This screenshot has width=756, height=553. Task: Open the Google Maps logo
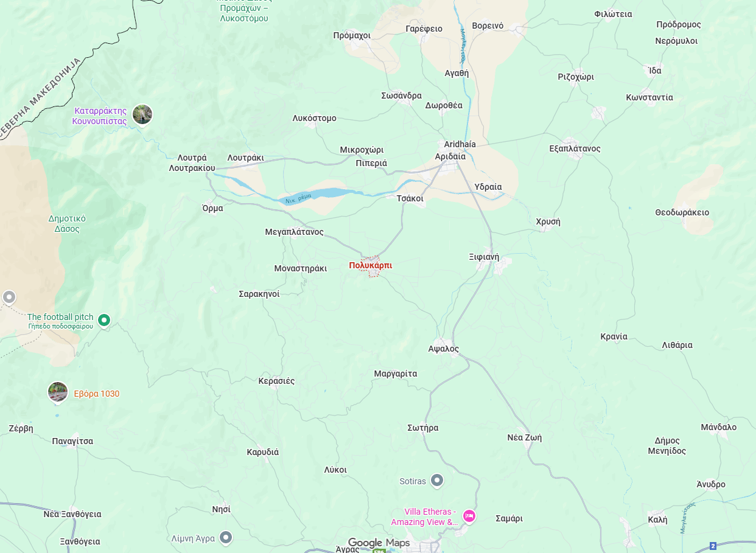pos(379,543)
